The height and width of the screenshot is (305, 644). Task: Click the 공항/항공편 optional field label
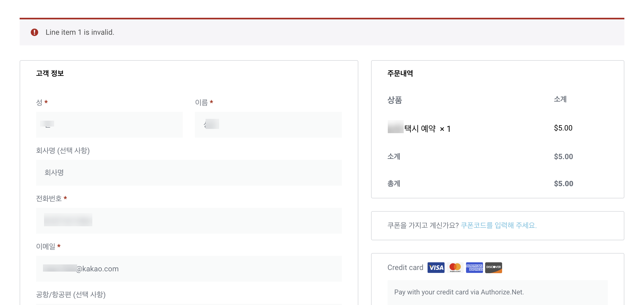point(71,294)
